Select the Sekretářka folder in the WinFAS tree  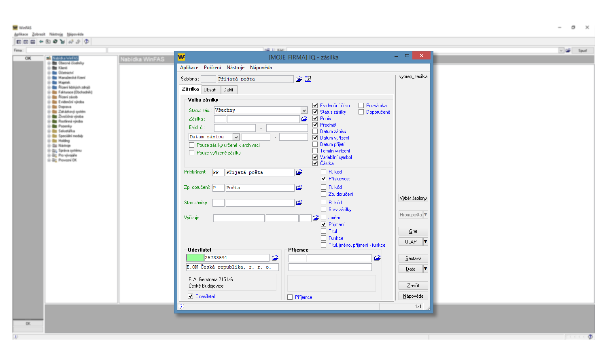66,131
